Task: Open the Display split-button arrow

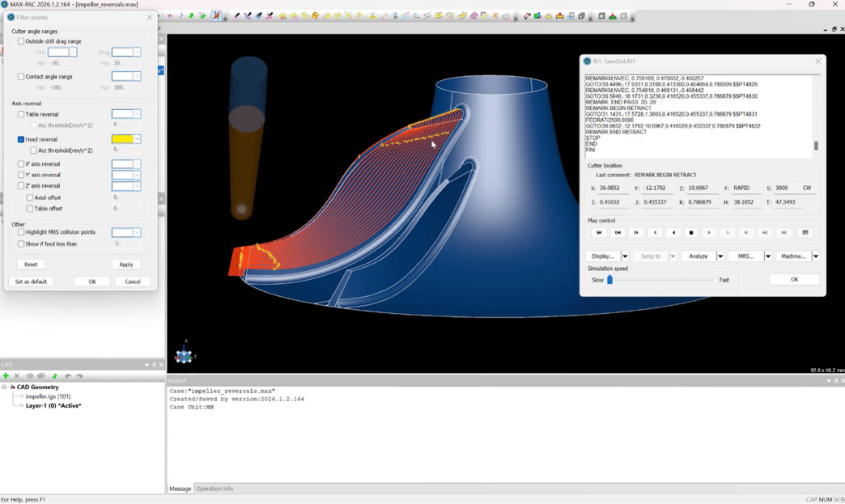Action: click(625, 256)
